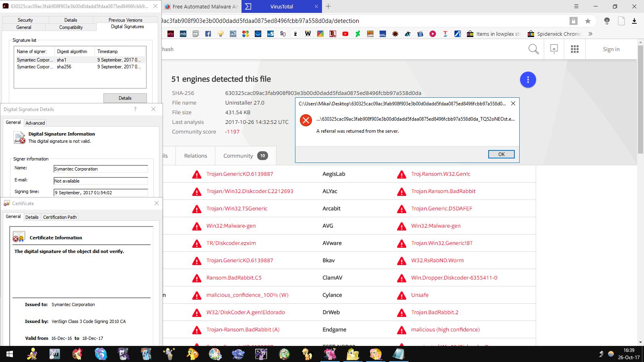
Task: Close the referral error dialog with X
Action: (x=513, y=103)
